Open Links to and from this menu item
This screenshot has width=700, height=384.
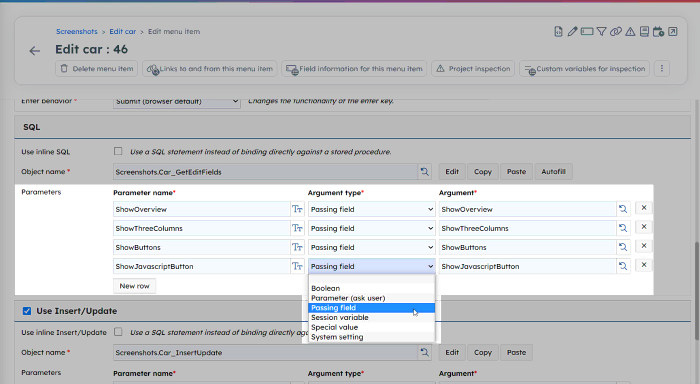click(x=210, y=69)
